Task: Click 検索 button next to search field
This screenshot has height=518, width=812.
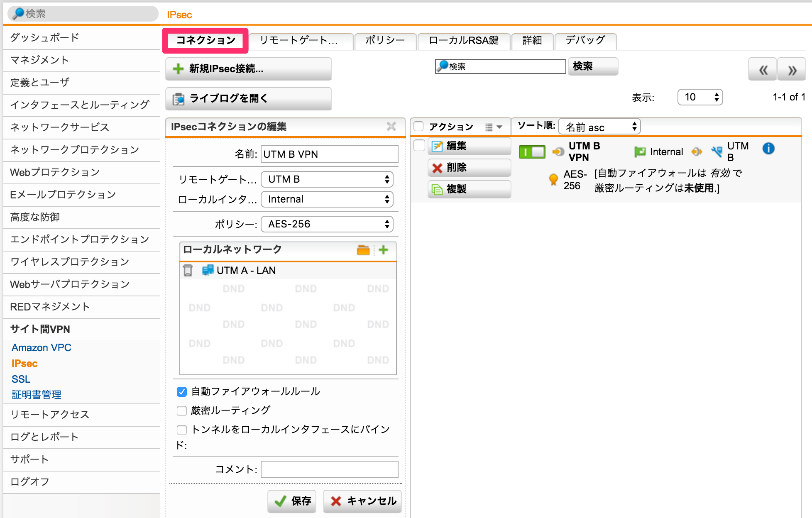Action: click(x=593, y=66)
